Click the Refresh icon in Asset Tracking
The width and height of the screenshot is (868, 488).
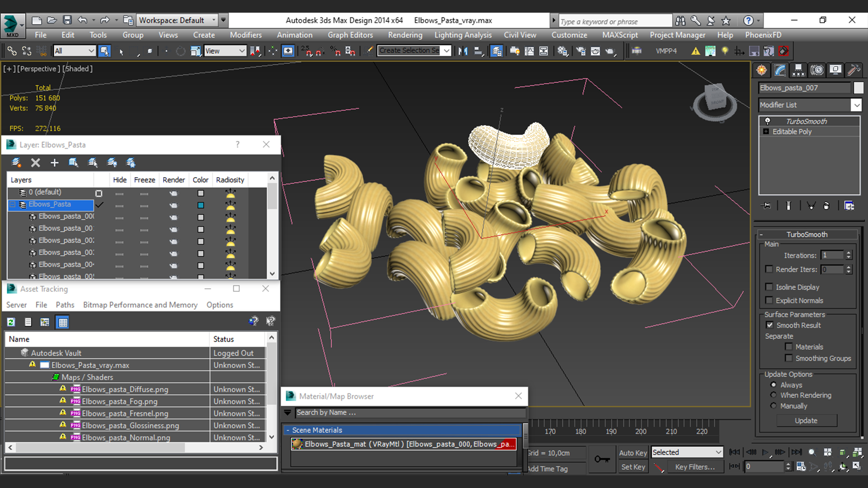pyautogui.click(x=11, y=322)
